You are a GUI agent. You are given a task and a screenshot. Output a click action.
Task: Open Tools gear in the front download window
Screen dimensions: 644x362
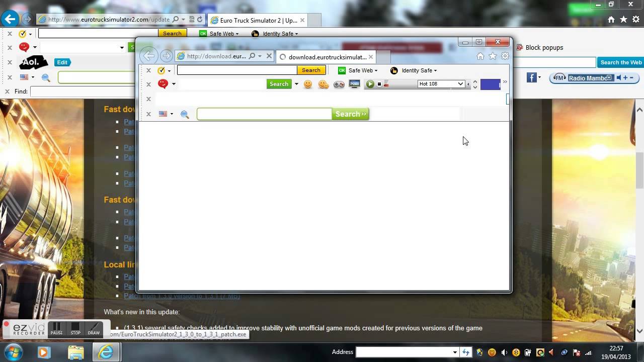(x=505, y=56)
